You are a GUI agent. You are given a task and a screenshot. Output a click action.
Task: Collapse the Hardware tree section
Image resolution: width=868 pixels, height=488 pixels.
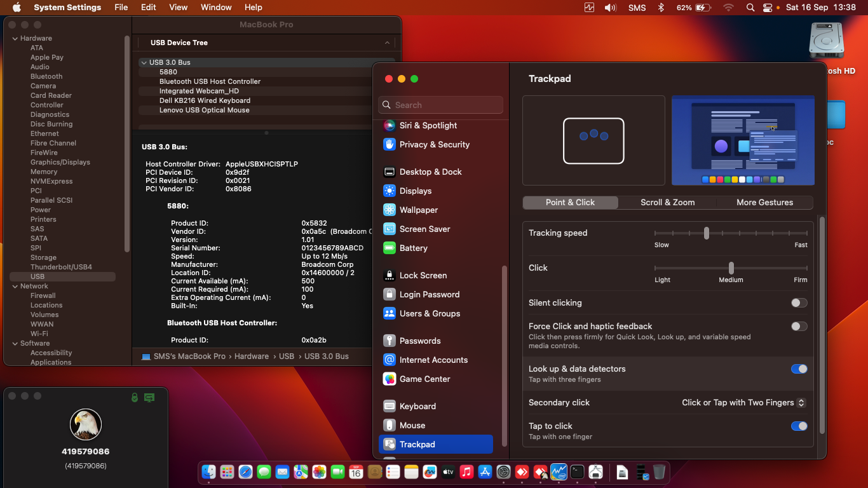tap(15, 38)
